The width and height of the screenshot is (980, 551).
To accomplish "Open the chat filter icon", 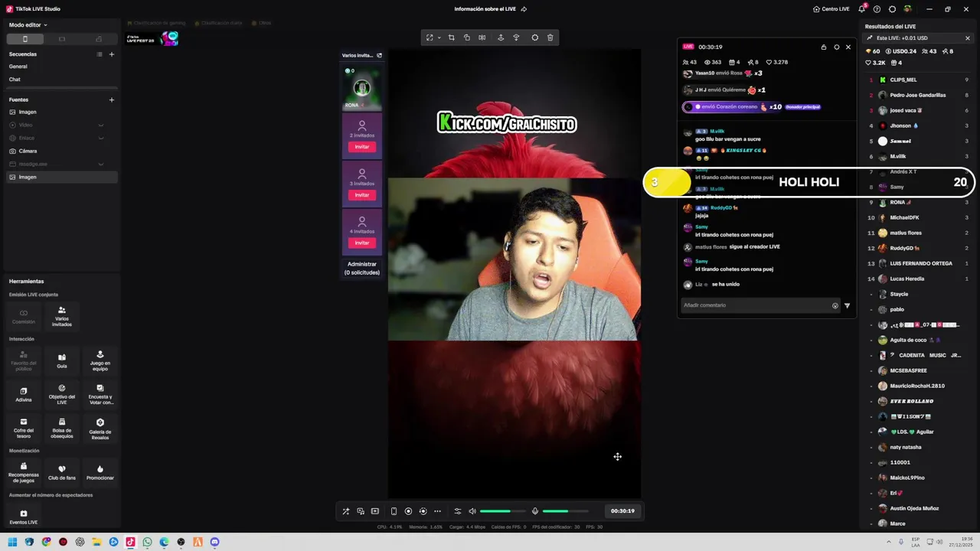I will (847, 305).
